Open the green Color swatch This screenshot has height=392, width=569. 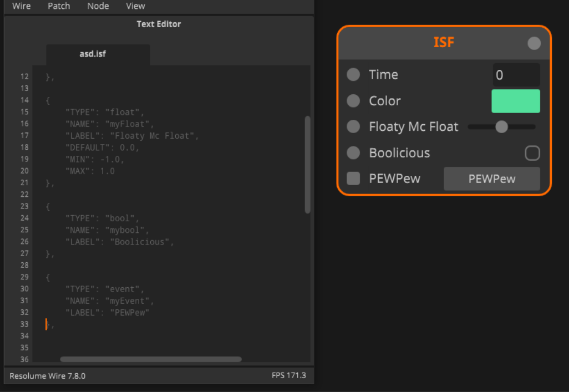click(x=516, y=101)
